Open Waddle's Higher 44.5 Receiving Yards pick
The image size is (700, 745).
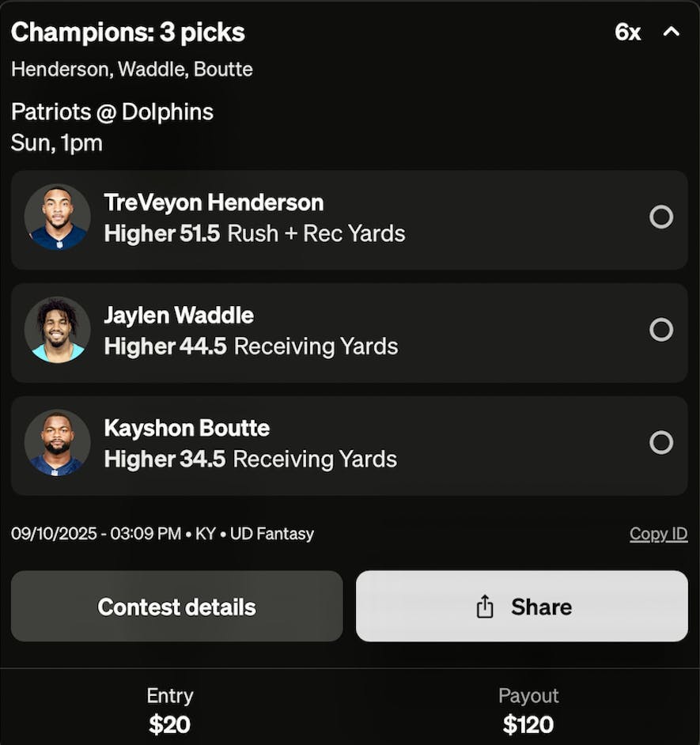coord(251,346)
